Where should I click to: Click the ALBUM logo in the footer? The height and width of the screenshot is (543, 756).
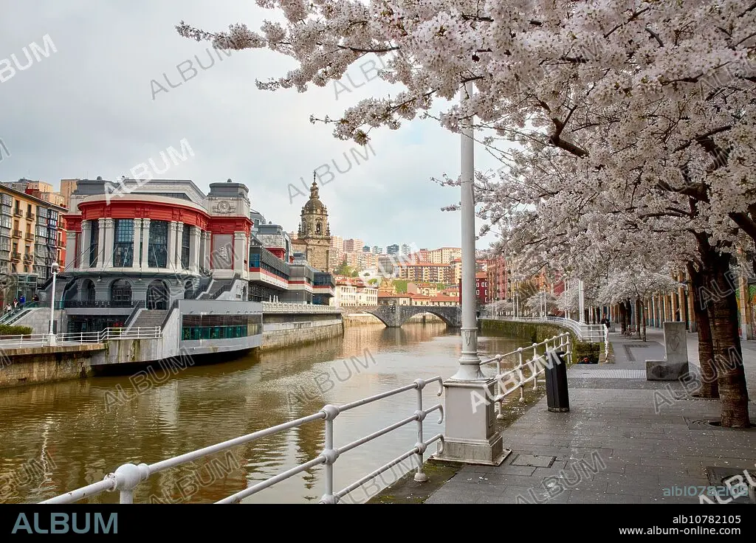65,523
